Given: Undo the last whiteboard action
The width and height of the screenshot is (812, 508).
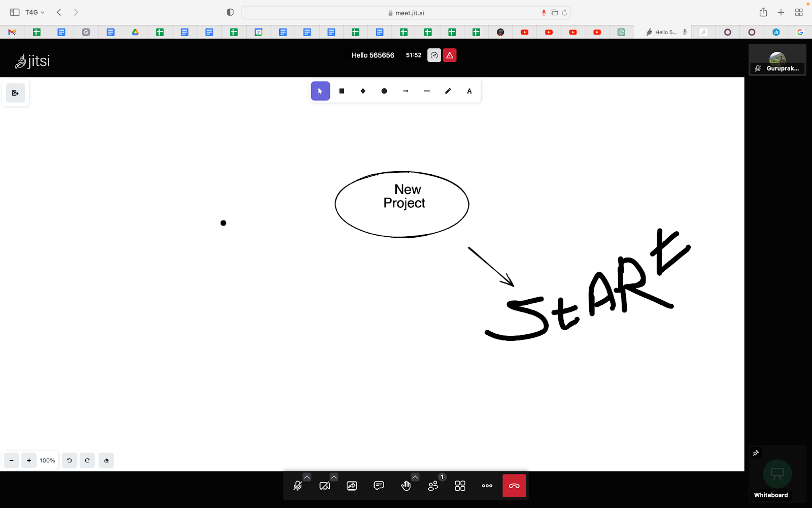Looking at the screenshot, I should pos(70,460).
